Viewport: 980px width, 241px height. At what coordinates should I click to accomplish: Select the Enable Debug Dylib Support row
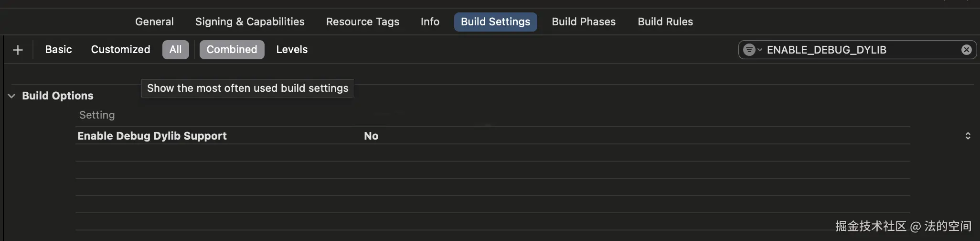click(x=152, y=136)
